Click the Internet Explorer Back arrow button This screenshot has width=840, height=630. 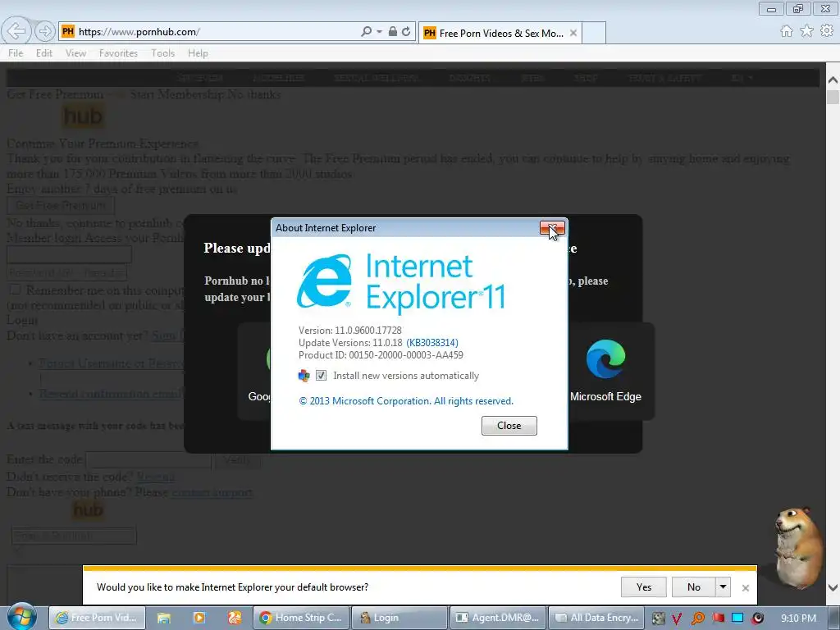coord(16,31)
